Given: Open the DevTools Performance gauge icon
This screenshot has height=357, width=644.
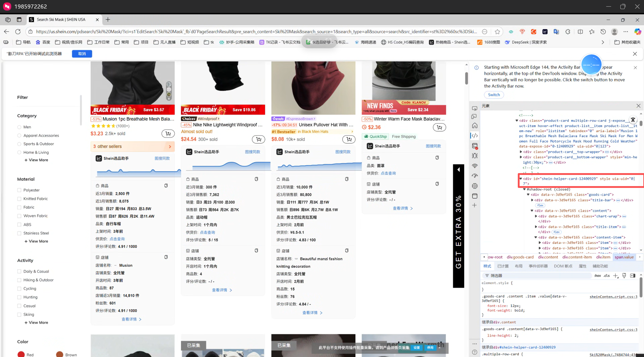Looking at the screenshot, I should pos(475,176).
